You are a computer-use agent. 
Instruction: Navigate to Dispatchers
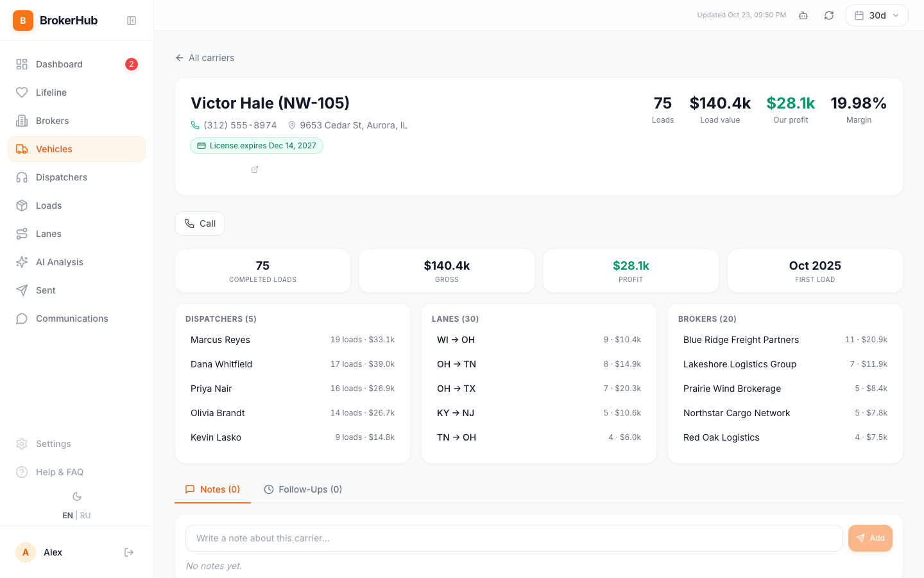pyautogui.click(x=77, y=177)
